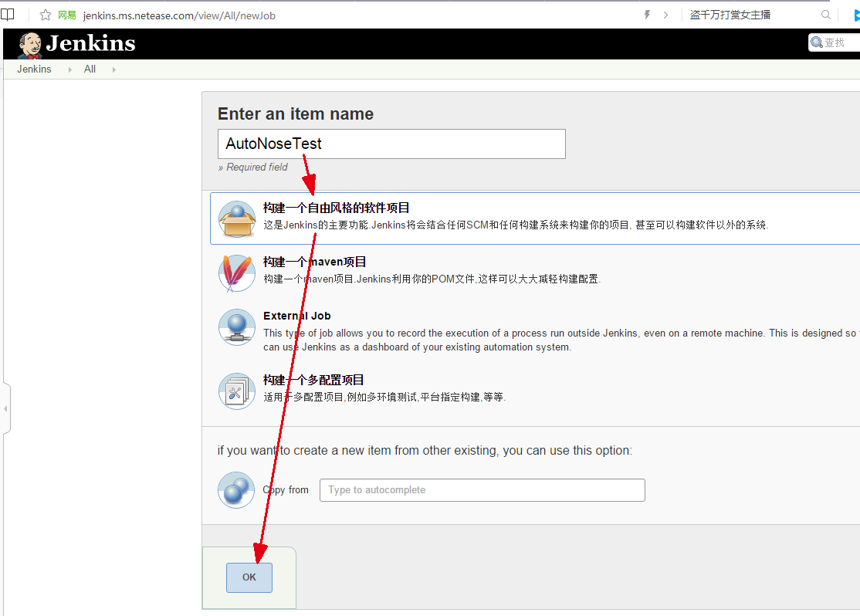Choose 构建一个maven项目 option
Viewport: 860px width, 616px height.
click(x=314, y=262)
